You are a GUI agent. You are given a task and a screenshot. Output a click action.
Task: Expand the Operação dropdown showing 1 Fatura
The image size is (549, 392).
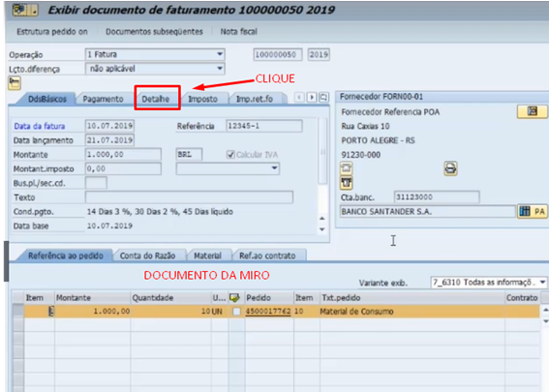tap(220, 54)
